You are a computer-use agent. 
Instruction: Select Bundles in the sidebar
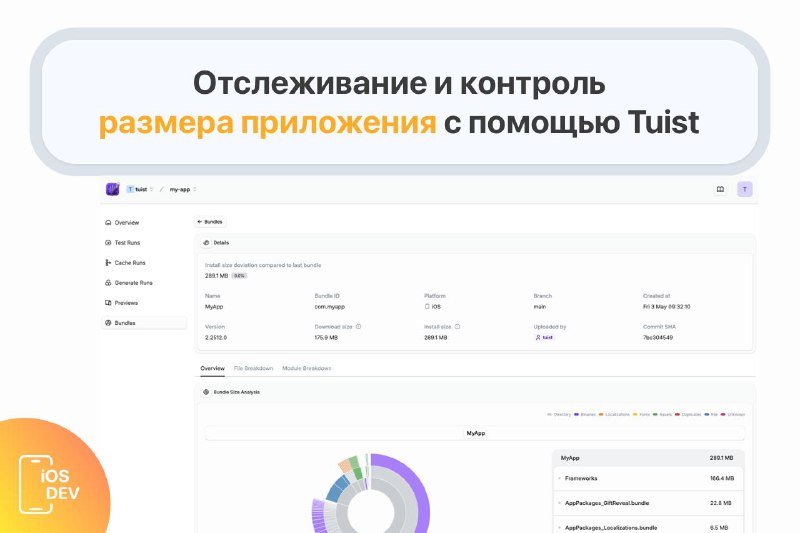click(x=144, y=323)
